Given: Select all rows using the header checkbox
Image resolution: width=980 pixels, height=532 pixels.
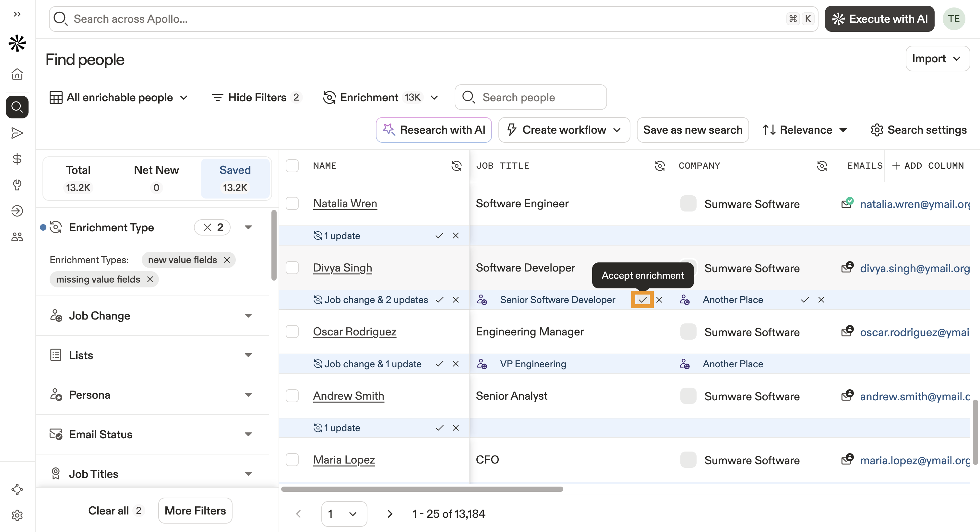Looking at the screenshot, I should point(292,165).
